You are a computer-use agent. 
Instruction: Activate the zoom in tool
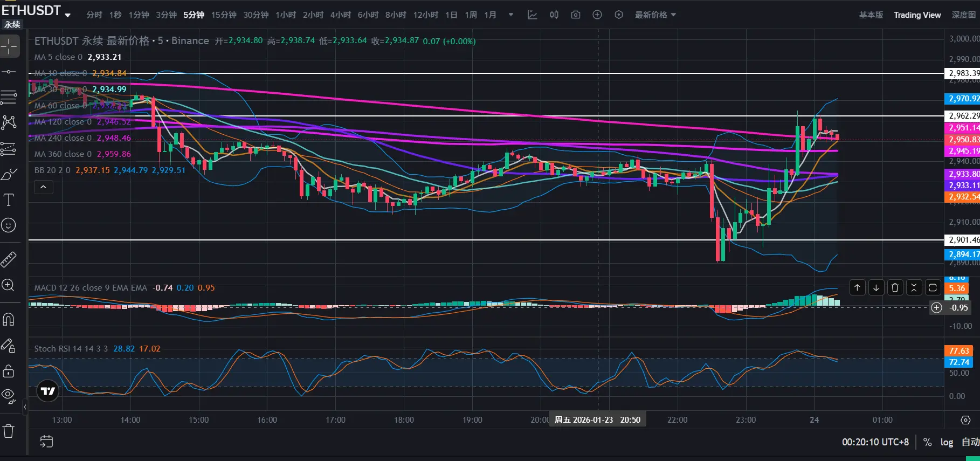tap(9, 285)
